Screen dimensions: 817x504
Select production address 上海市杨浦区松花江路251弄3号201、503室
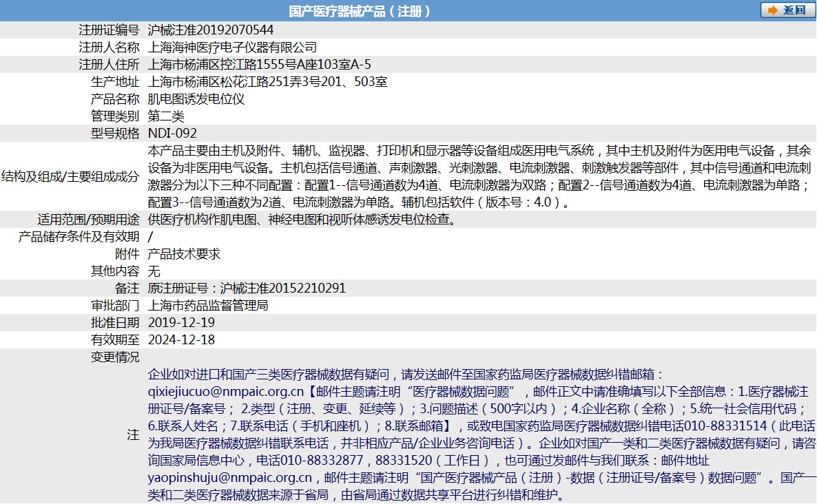267,82
